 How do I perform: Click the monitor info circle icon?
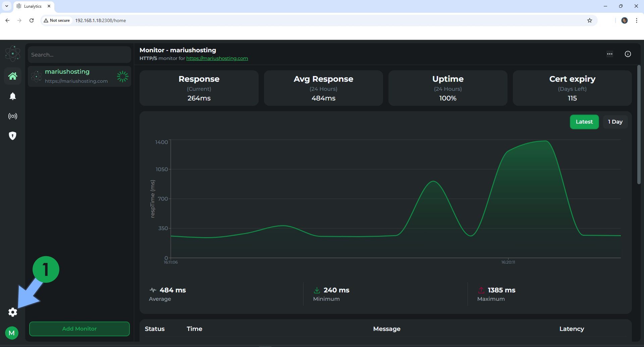(628, 54)
